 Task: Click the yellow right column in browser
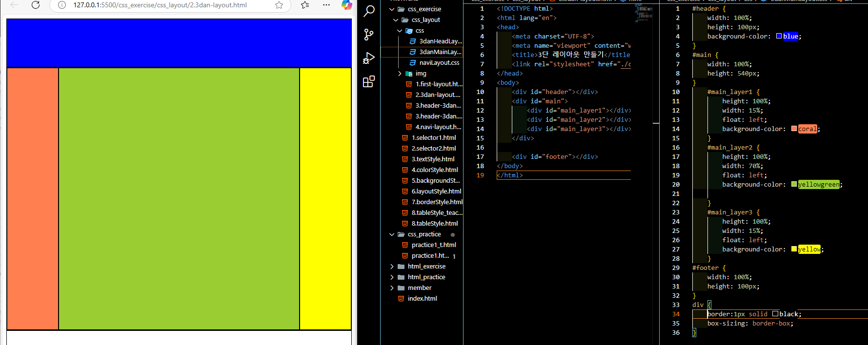pyautogui.click(x=325, y=199)
